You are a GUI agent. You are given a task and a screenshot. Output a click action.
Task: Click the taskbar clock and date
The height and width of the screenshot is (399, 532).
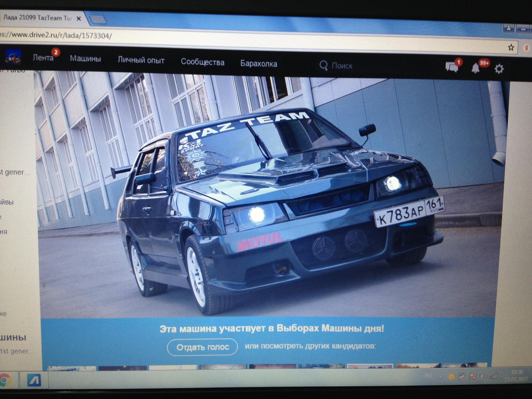click(x=516, y=375)
